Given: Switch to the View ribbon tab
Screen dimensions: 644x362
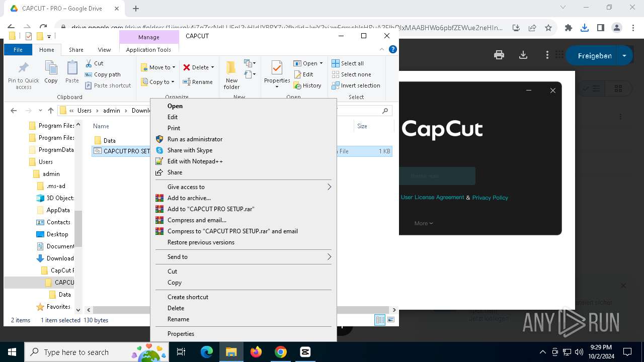Looking at the screenshot, I should click(x=104, y=50).
